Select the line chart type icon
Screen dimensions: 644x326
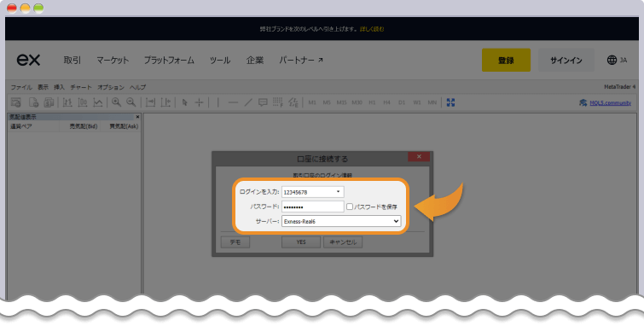[98, 102]
